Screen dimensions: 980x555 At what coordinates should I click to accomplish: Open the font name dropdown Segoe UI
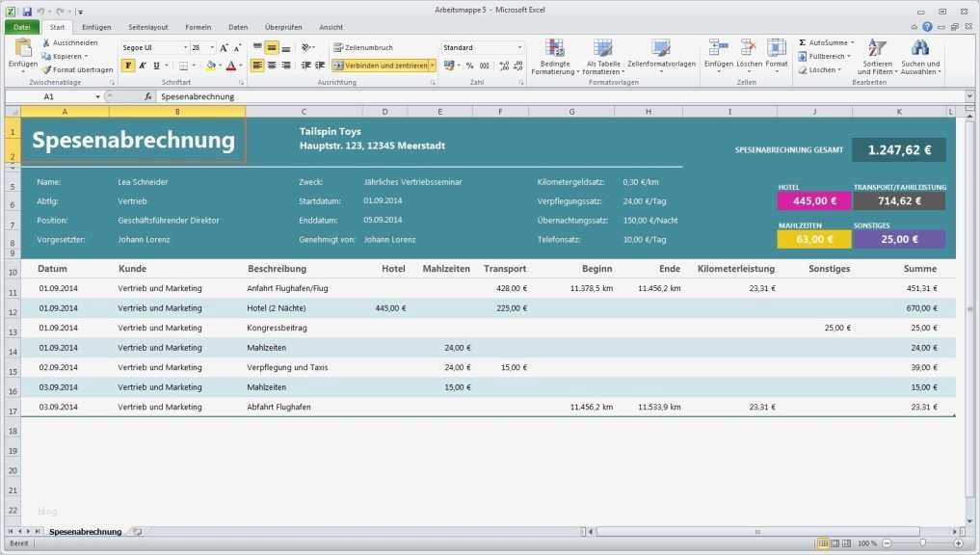point(185,47)
